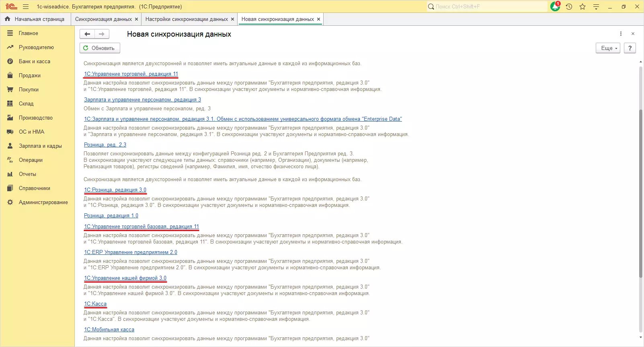This screenshot has height=347, width=644.
Task: Click the vertical scrollbar thumb
Action: pyautogui.click(x=641, y=193)
